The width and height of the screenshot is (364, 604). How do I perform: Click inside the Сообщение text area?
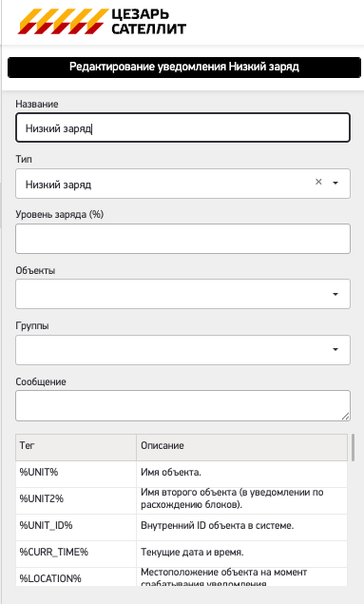click(182, 405)
